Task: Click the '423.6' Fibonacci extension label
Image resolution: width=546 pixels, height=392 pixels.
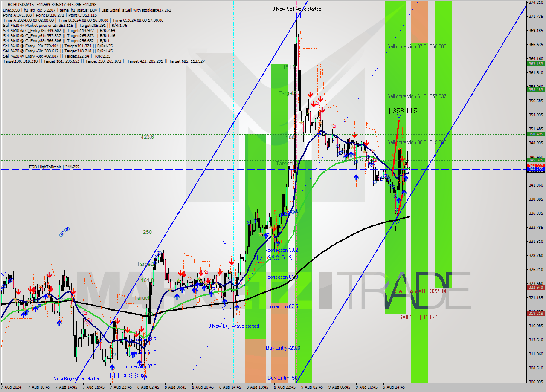Action: coord(147,137)
